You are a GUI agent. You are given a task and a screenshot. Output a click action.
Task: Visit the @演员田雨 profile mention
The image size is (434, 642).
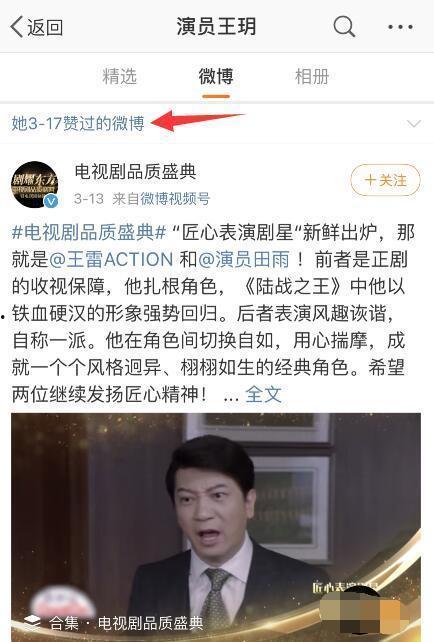[244, 260]
